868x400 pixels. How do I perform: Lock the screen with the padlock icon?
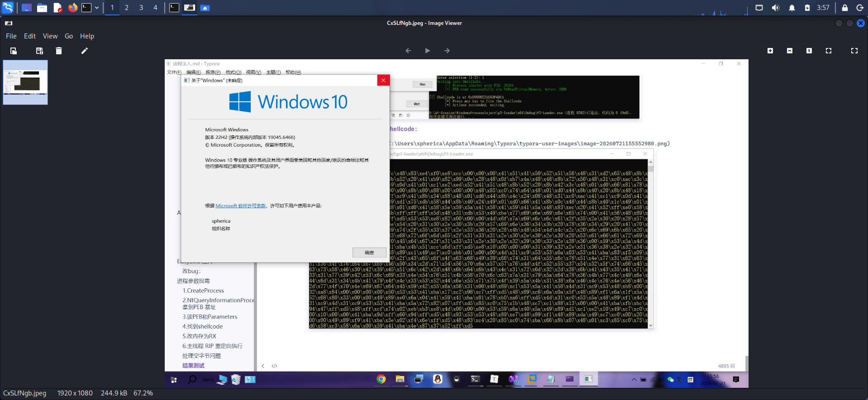tap(845, 8)
